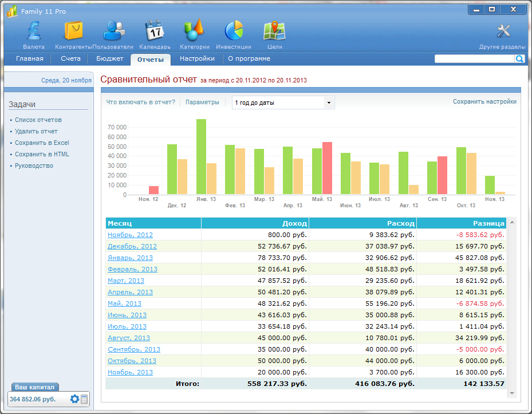Open the Апрель, 2013 month link
The image size is (532, 414).
pyautogui.click(x=131, y=292)
